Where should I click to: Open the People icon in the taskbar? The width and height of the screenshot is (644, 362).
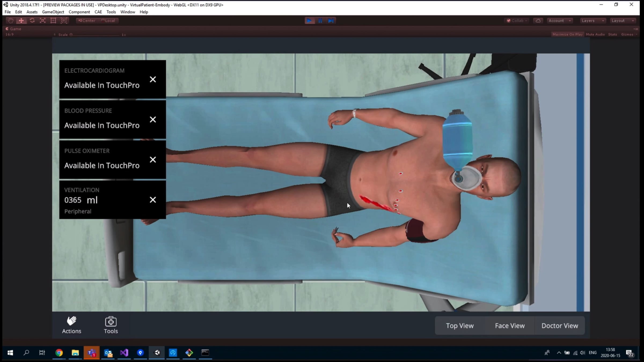[x=547, y=353]
